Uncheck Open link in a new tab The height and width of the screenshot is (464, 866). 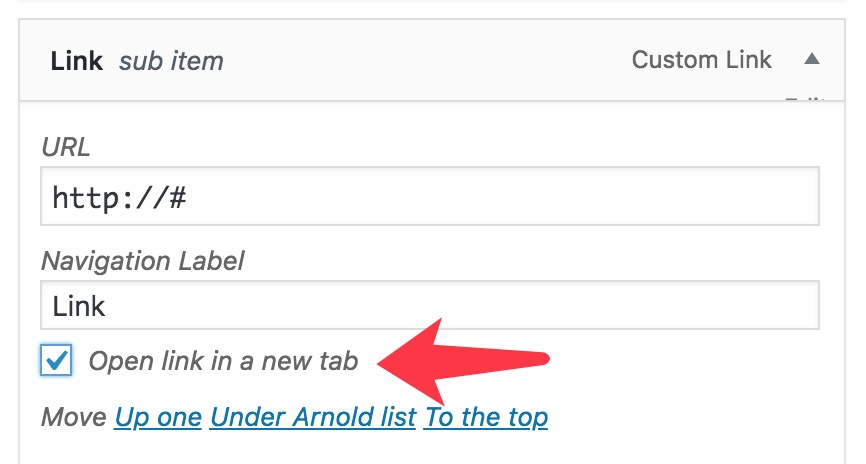point(57,360)
